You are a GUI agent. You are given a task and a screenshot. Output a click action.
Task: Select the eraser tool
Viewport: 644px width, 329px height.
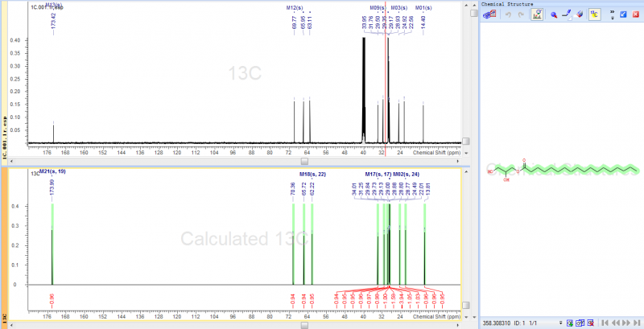(x=580, y=14)
